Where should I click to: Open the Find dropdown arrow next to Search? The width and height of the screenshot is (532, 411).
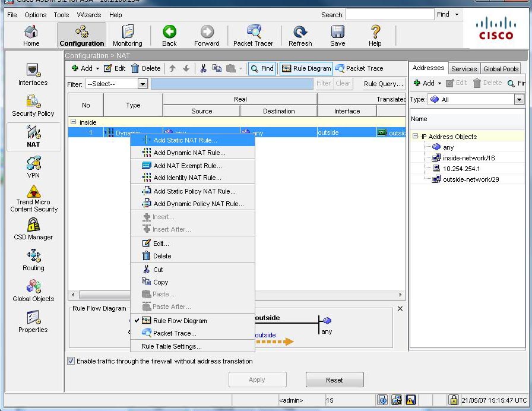pyautogui.click(x=457, y=15)
